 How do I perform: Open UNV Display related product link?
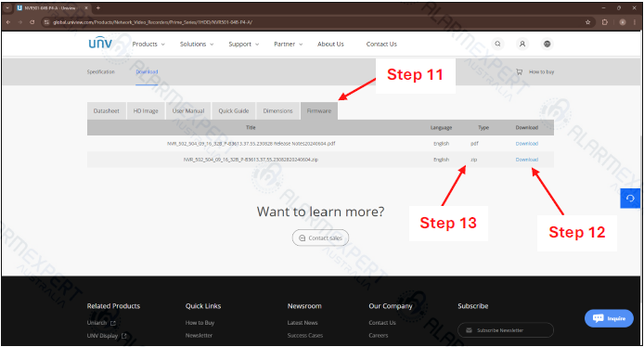coord(102,336)
